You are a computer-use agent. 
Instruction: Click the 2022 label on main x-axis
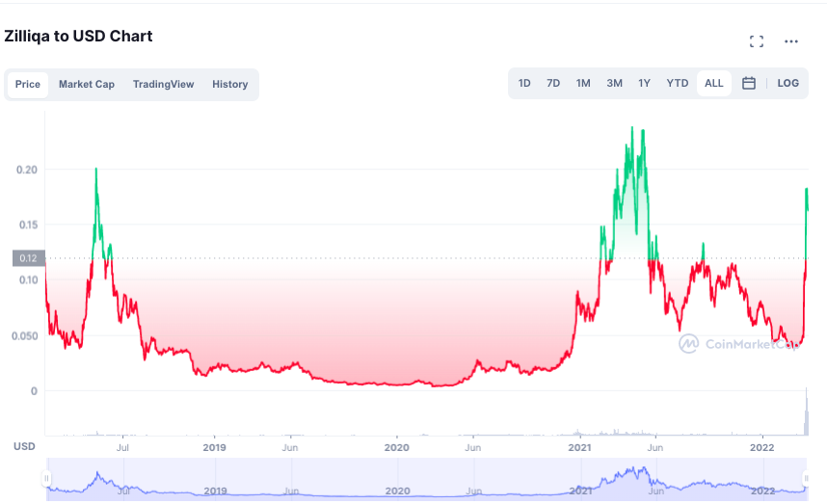762,447
